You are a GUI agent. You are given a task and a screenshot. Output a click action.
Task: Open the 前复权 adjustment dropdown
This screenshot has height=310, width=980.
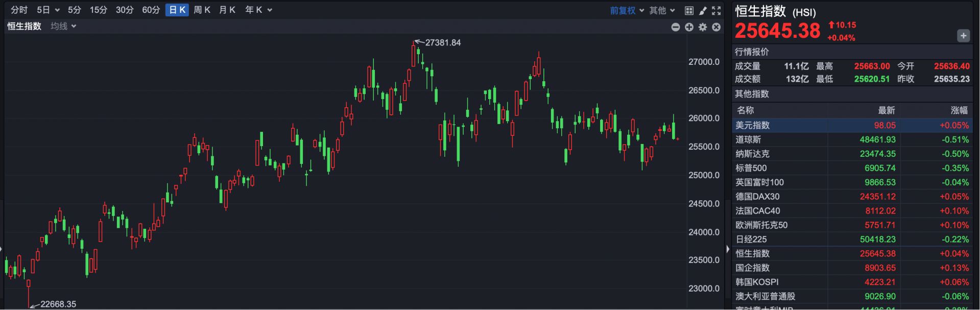tap(627, 10)
